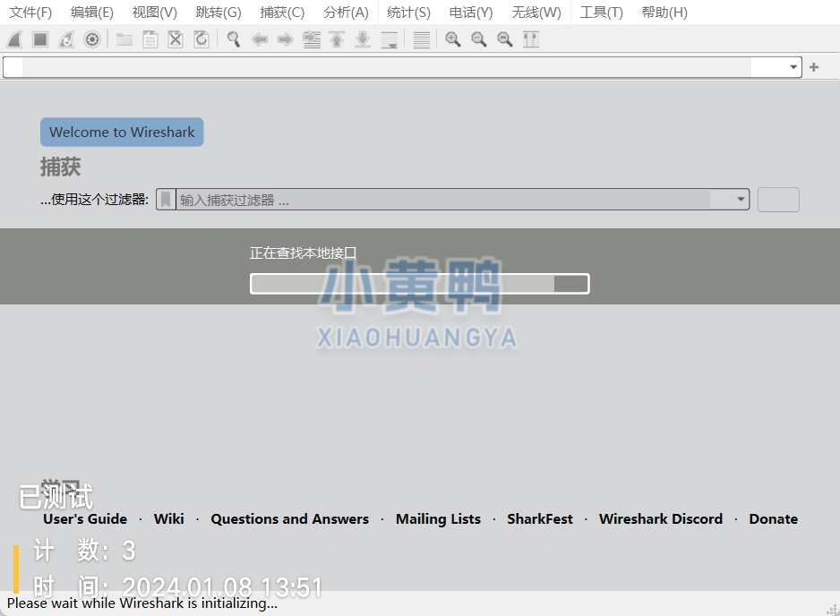Click the interface search progress bar
The image size is (840, 616).
tap(419, 283)
